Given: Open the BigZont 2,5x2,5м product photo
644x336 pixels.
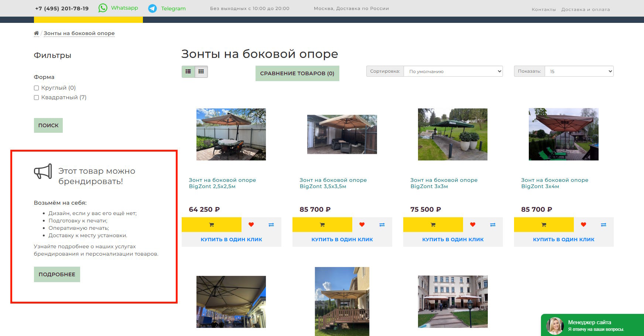Looking at the screenshot, I should tap(231, 134).
